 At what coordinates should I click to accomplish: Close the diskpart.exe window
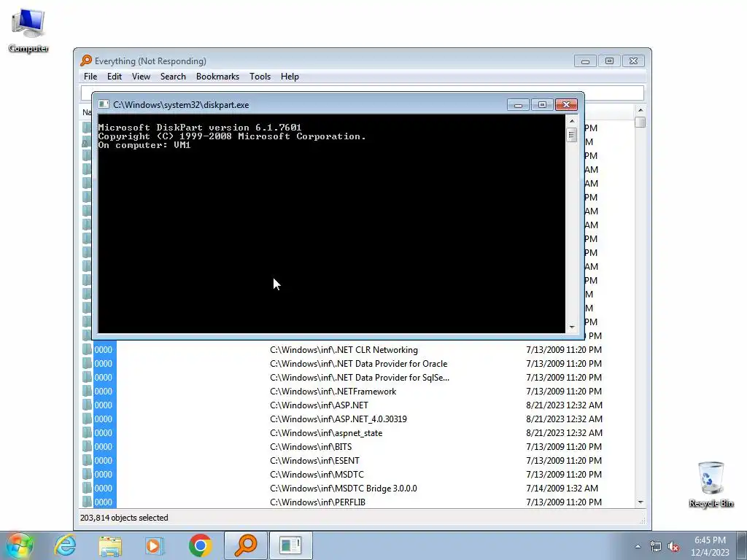(x=566, y=105)
